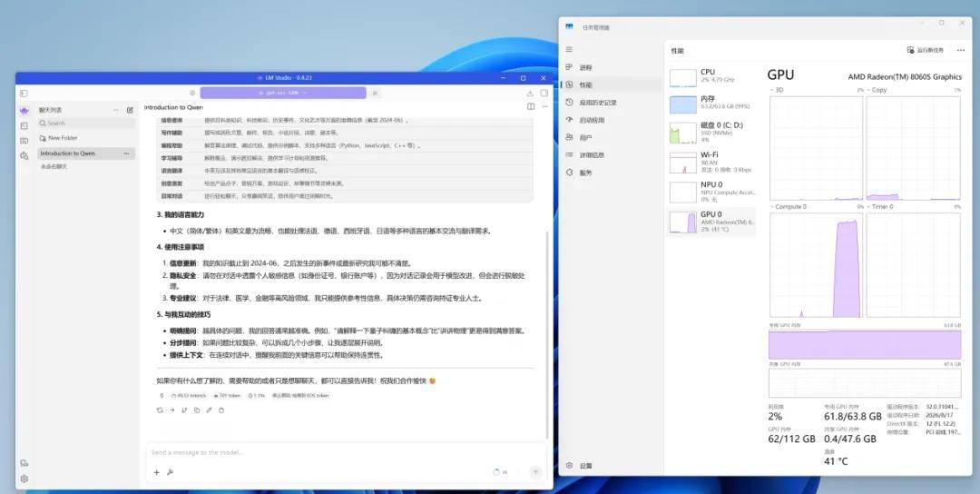Open the Developer view icon below Chat
The image size is (980, 494).
click(x=24, y=125)
